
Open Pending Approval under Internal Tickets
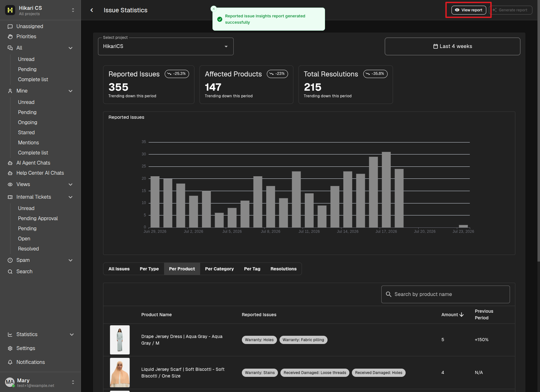pyautogui.click(x=38, y=219)
